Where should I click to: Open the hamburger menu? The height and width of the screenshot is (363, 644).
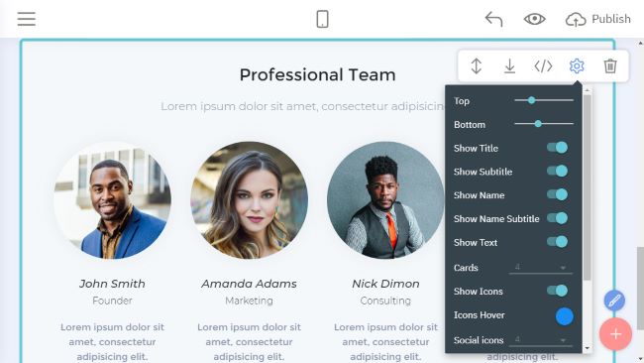(27, 19)
